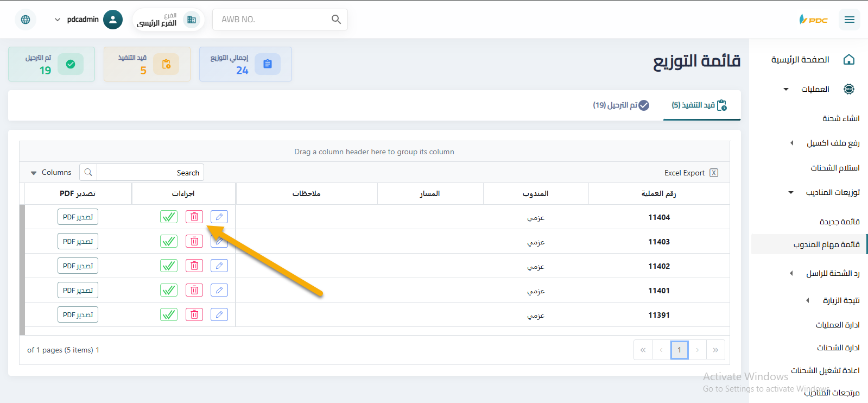This screenshot has width=868, height=403.
Task: Open the hamburger menu icon
Action: coord(849,20)
